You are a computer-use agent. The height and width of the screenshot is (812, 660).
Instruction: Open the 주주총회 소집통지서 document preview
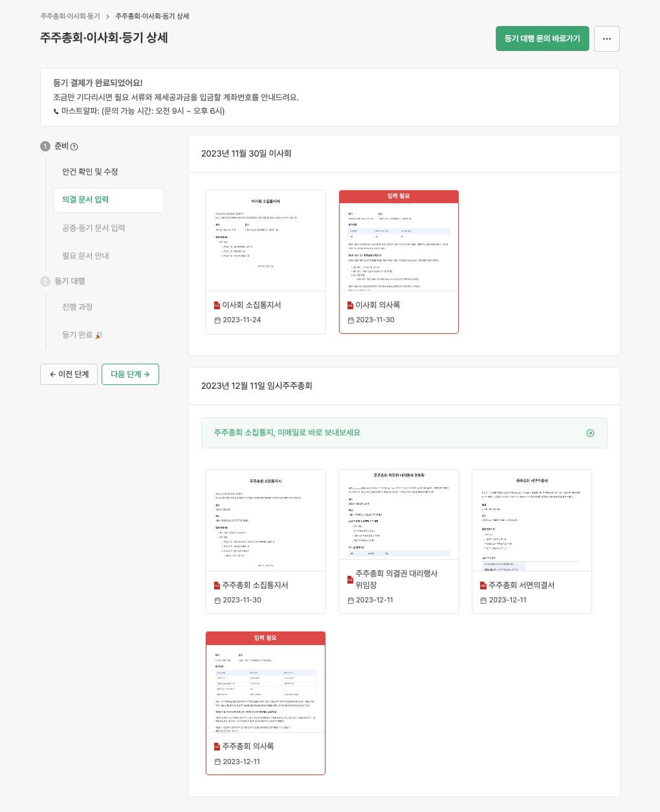point(265,520)
